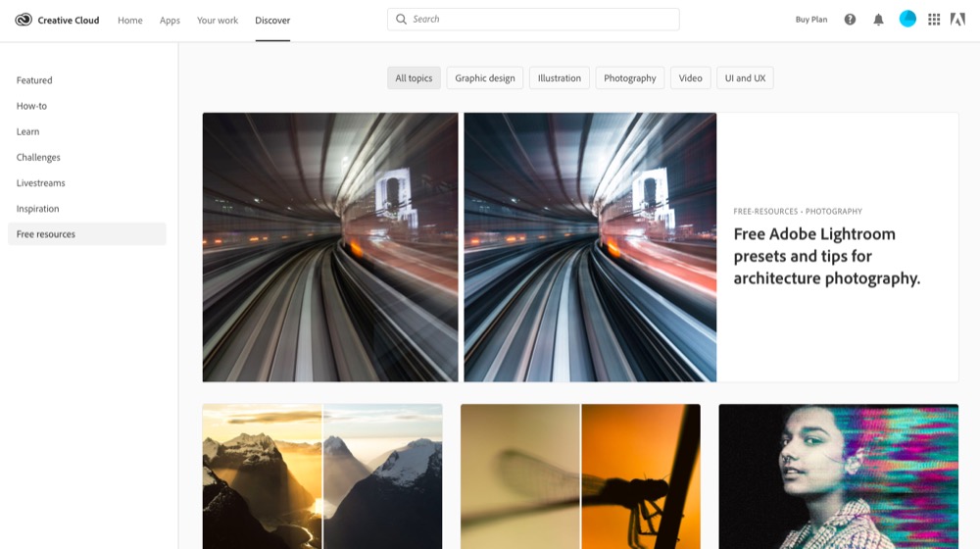Focus the Search input field
This screenshot has width=980, height=549.
(x=533, y=20)
